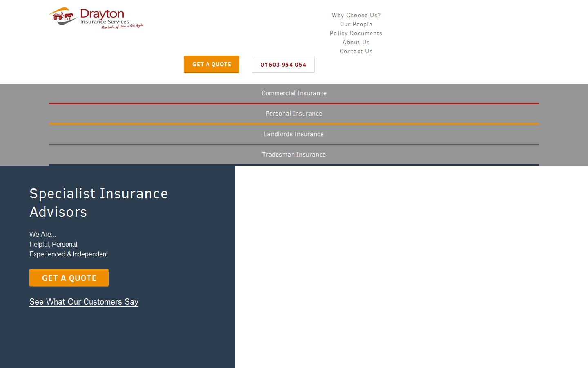Click the red divider under Commercial Insurance
Screen dimensions: 588x368
pos(294,103)
